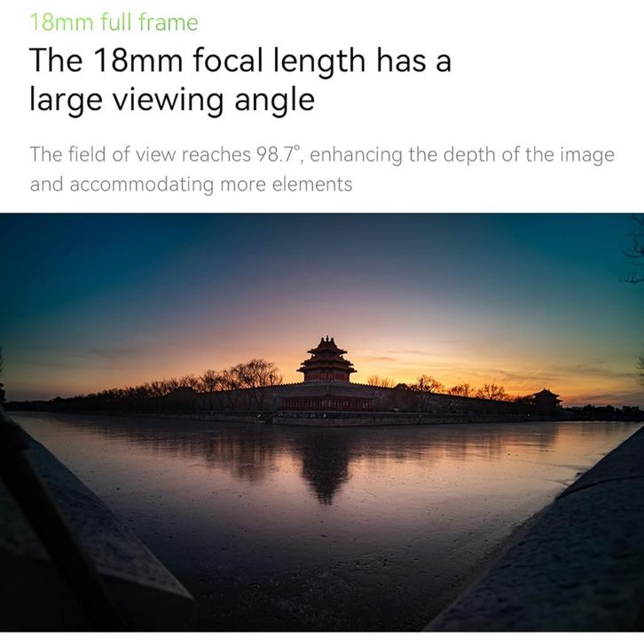The width and height of the screenshot is (644, 644).
Task: Click the green "18mm full frame" label
Action: click(114, 22)
